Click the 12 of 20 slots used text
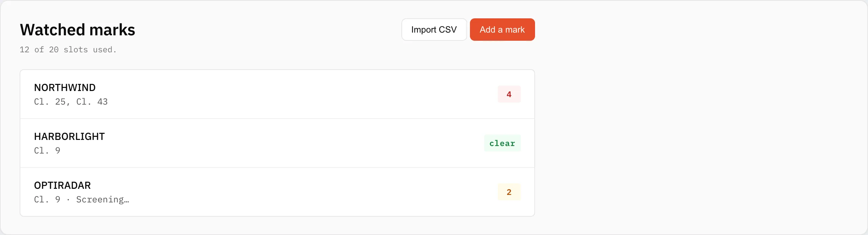 pyautogui.click(x=68, y=50)
